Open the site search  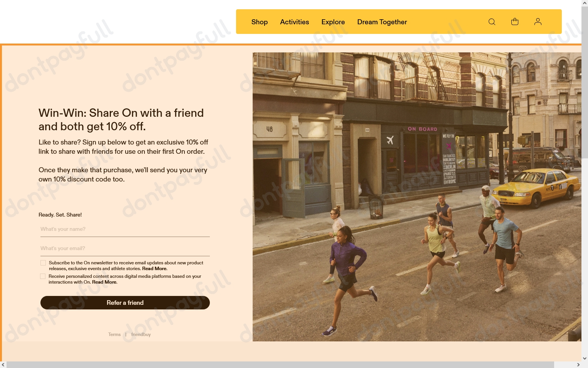(492, 22)
